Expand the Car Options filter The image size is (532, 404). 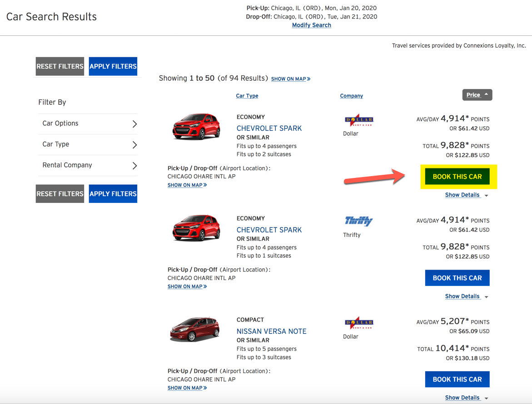(x=88, y=124)
